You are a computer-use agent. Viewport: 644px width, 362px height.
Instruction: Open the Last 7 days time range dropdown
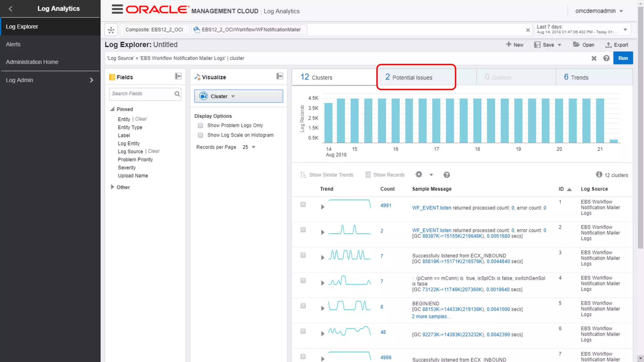coord(625,30)
